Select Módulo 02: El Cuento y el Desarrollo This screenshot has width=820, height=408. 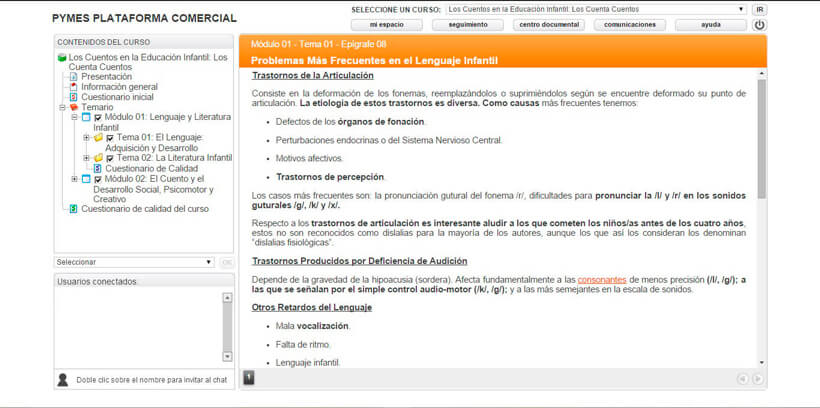pos(154,189)
